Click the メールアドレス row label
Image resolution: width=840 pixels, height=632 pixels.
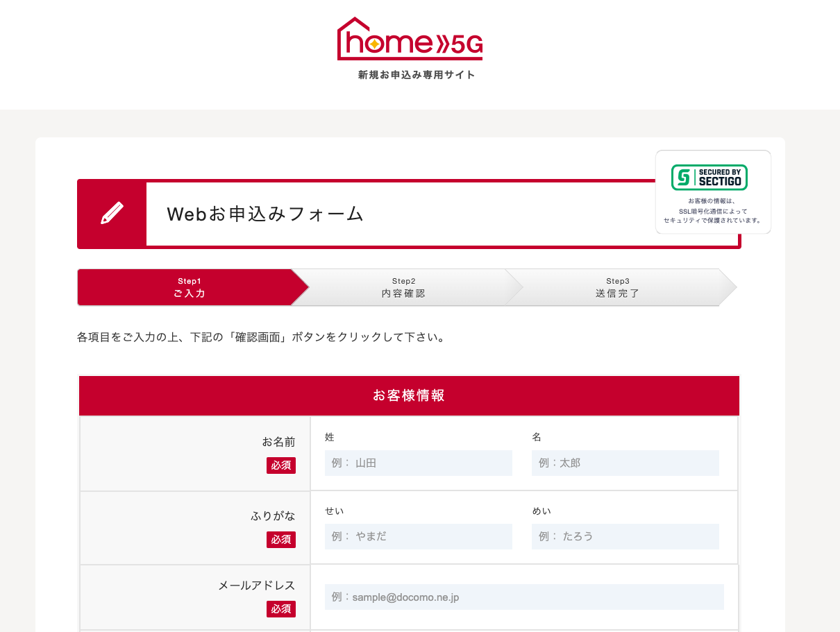click(x=257, y=586)
